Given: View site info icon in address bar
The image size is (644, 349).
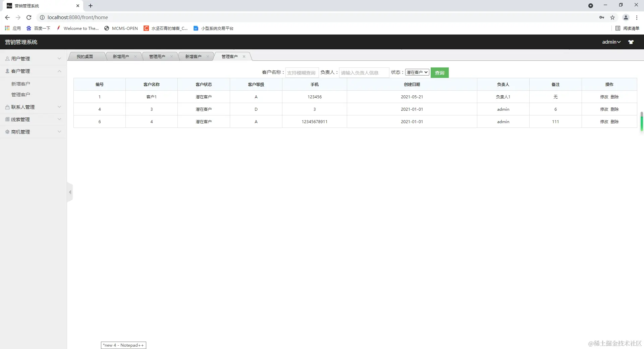Looking at the screenshot, I should click(42, 17).
